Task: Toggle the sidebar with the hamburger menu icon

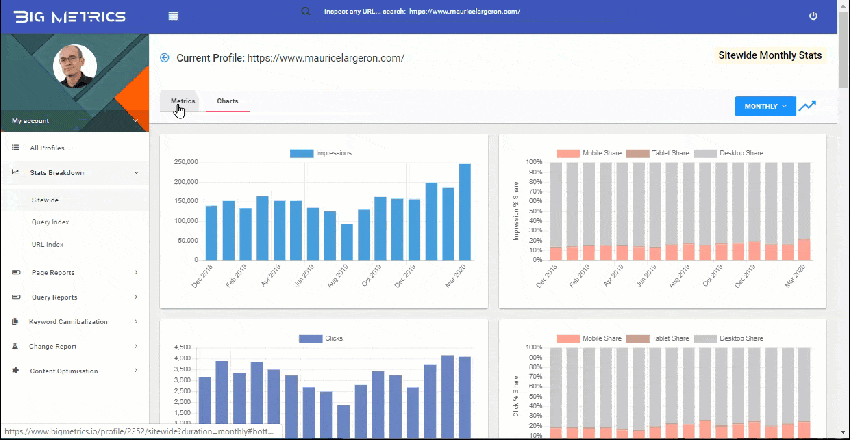Action: pyautogui.click(x=173, y=16)
